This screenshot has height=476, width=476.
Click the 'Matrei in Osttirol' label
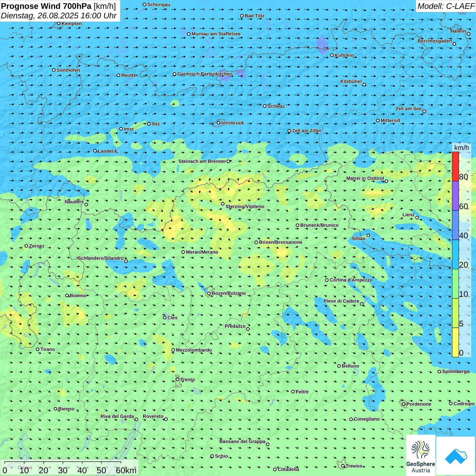click(x=365, y=178)
